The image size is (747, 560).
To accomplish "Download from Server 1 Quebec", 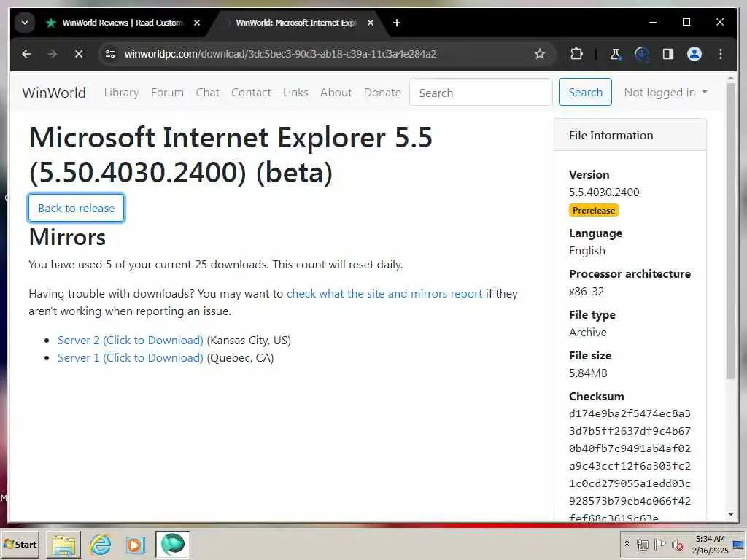I will click(131, 358).
